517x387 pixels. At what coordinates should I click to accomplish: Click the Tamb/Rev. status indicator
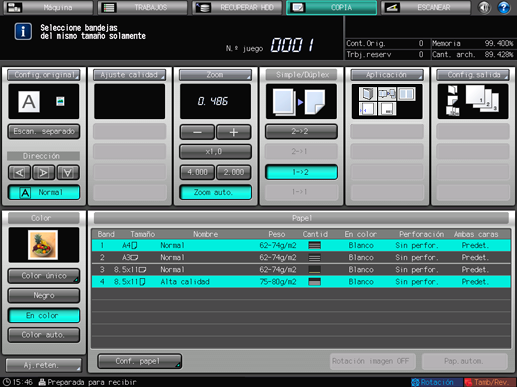(x=489, y=382)
